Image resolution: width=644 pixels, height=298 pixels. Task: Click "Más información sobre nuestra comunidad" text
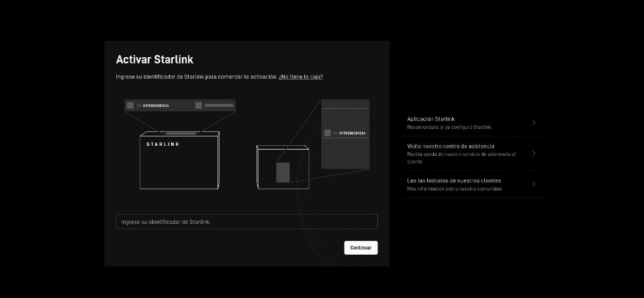(x=454, y=189)
